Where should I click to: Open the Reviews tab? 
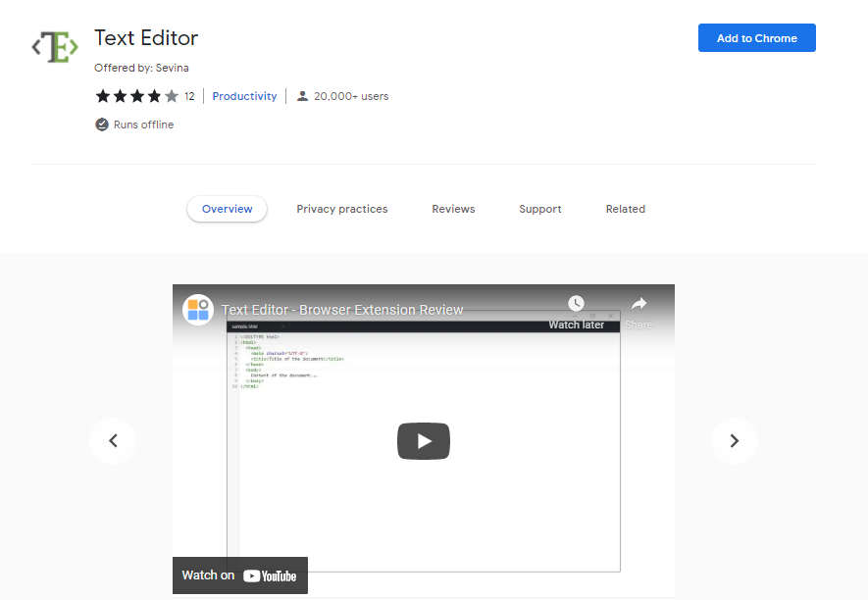[453, 209]
